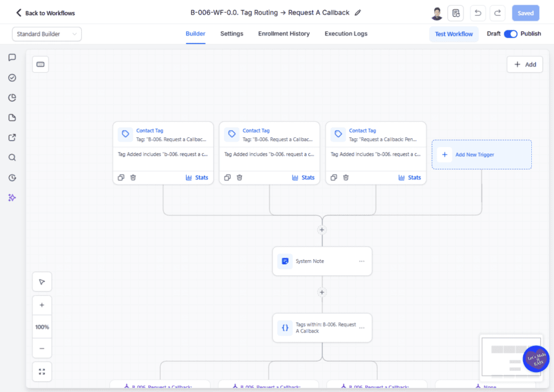The height and width of the screenshot is (392, 554).
Task: Open the Standard Builder dropdown
Action: click(x=47, y=34)
